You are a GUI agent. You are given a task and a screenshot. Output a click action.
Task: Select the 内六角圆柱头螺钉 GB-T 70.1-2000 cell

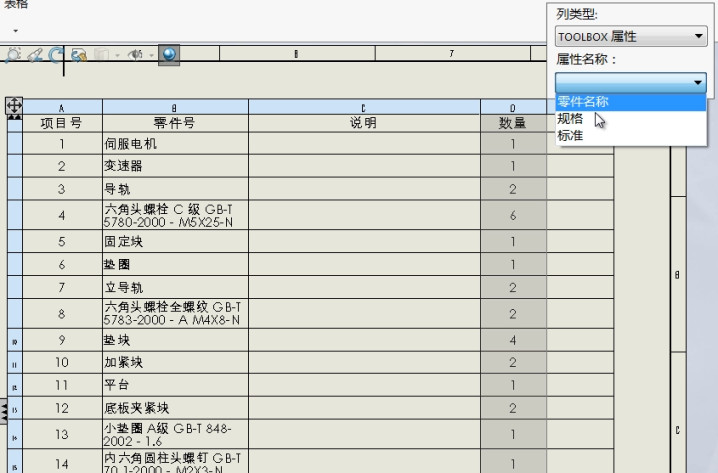[175, 462]
